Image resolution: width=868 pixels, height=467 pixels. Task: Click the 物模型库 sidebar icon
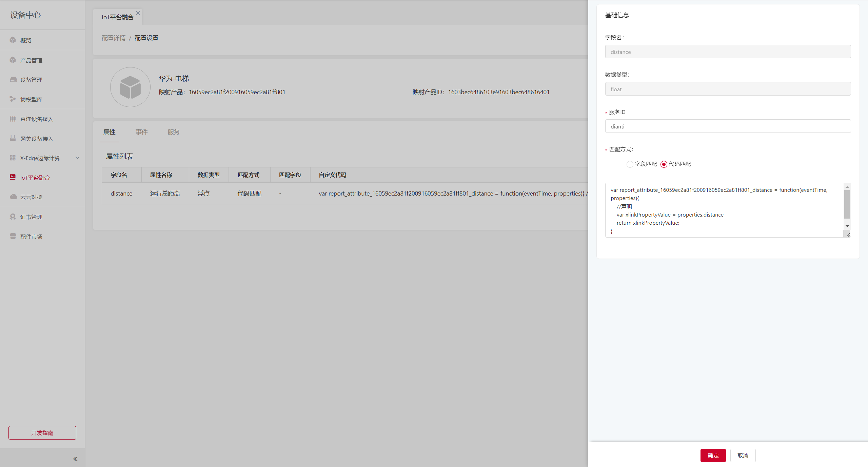point(13,99)
